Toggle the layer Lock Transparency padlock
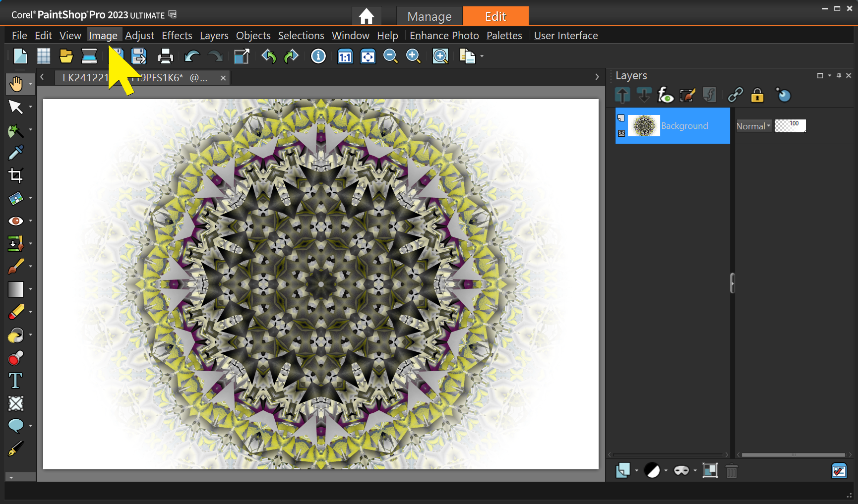The height and width of the screenshot is (504, 858). pos(757,95)
